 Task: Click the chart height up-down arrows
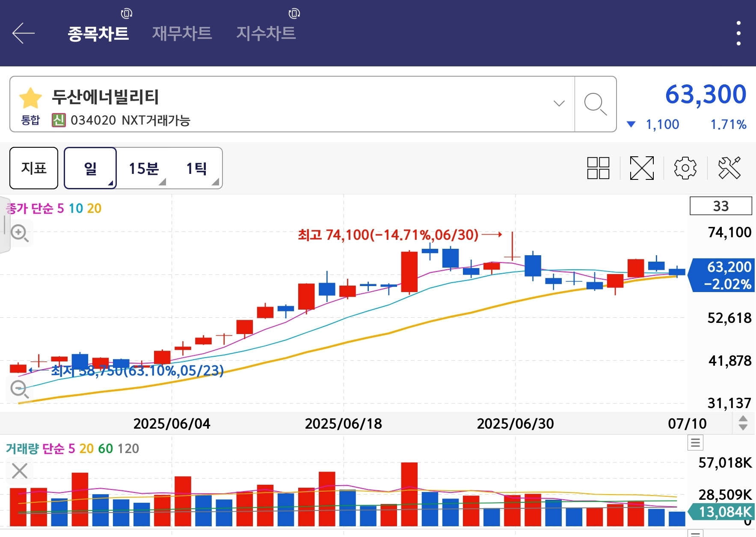click(x=743, y=423)
